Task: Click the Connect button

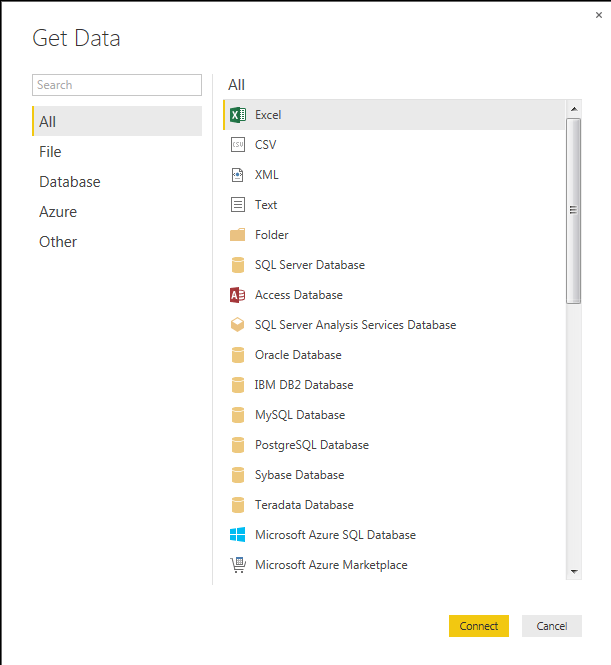Action: pyautogui.click(x=479, y=626)
